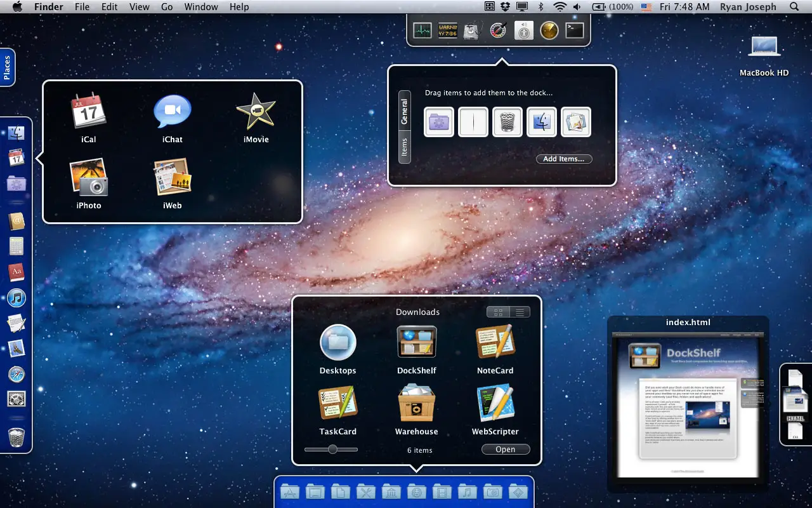
Task: Launch Disk Utility from top dock
Action: click(x=473, y=30)
